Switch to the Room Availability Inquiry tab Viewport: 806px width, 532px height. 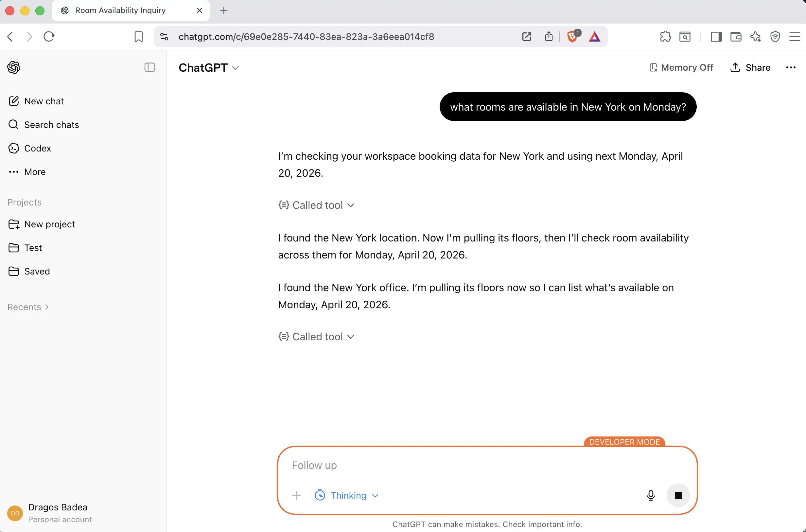[x=120, y=10]
